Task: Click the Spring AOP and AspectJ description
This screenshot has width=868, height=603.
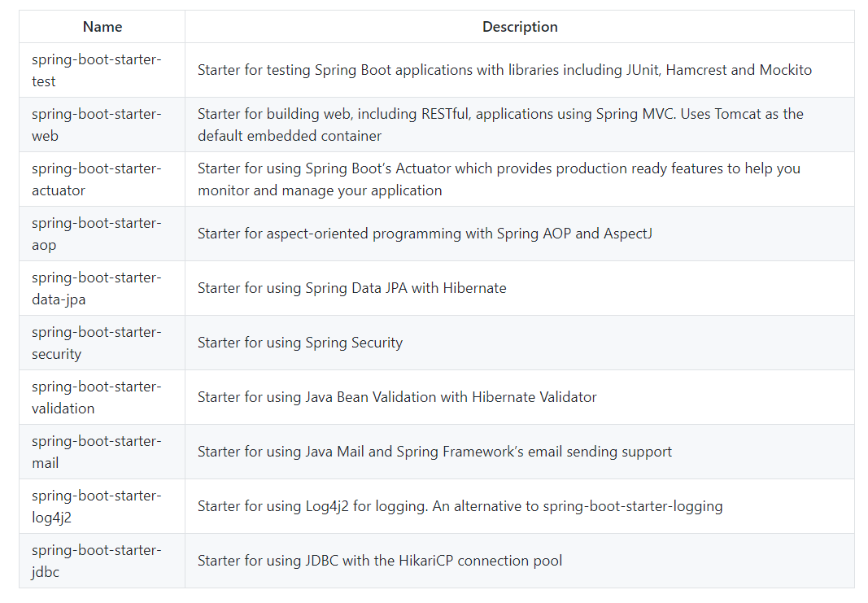Action: [520, 234]
